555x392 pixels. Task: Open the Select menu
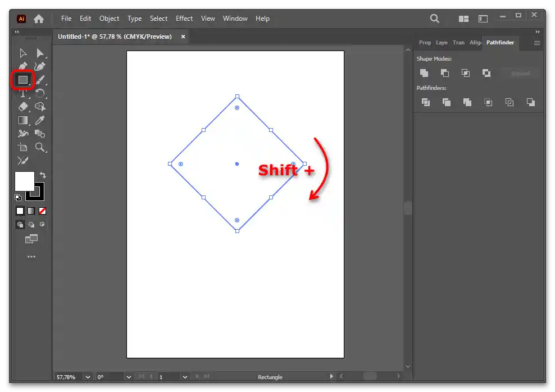click(x=158, y=19)
